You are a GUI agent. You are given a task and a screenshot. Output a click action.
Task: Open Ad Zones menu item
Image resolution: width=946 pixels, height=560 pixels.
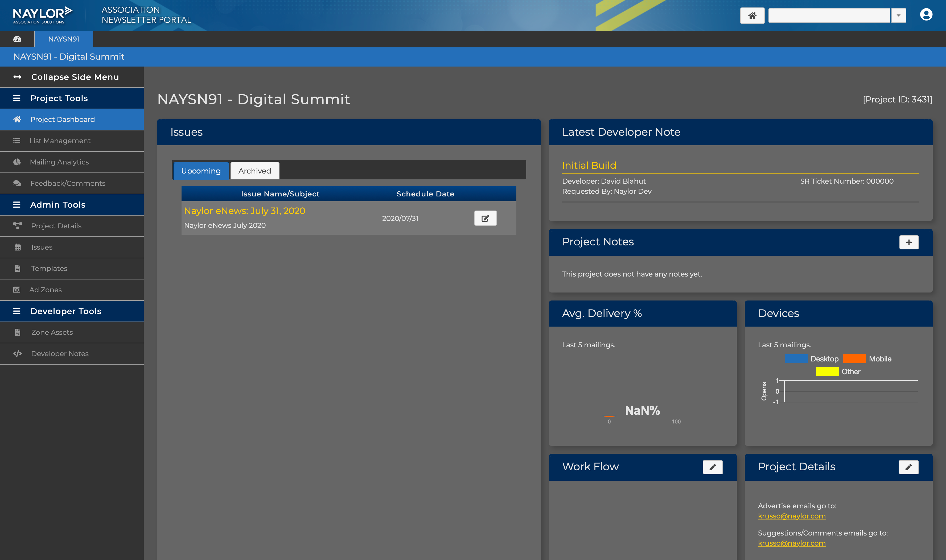[72, 290]
